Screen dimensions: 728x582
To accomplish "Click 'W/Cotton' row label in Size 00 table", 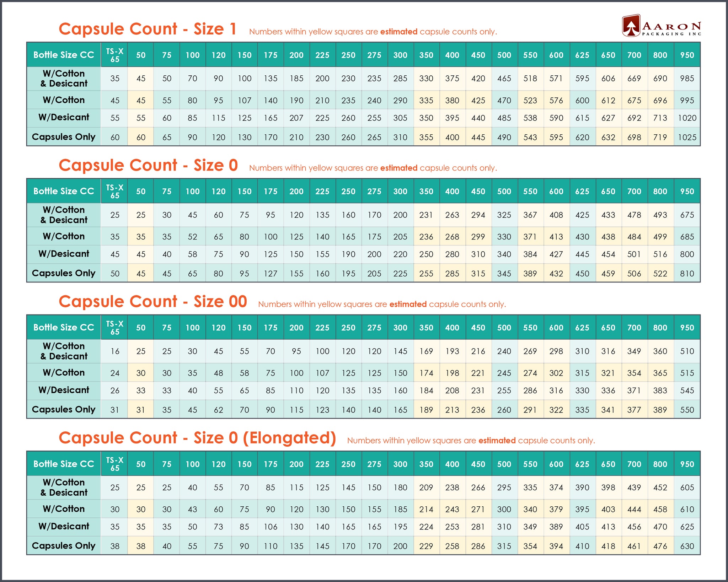I will (64, 373).
